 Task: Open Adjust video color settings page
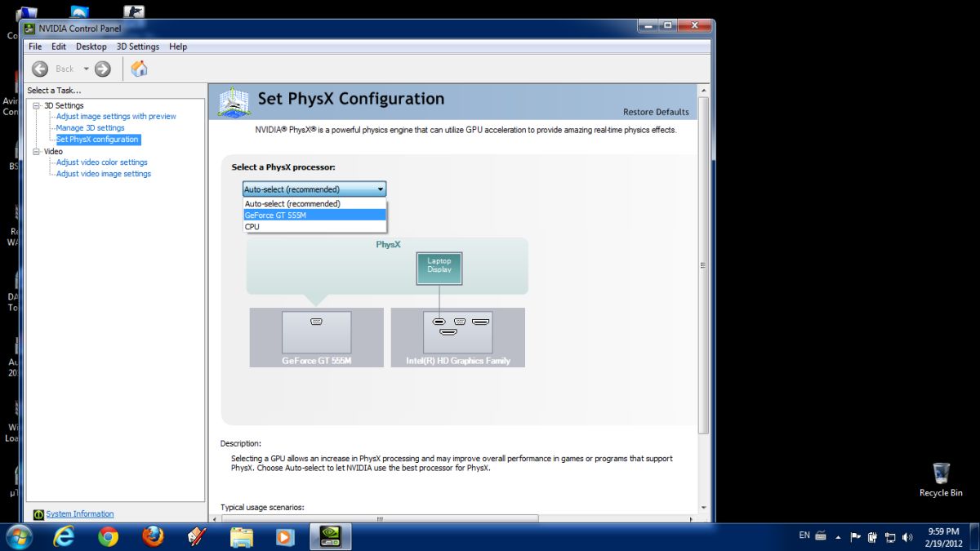[x=101, y=162]
